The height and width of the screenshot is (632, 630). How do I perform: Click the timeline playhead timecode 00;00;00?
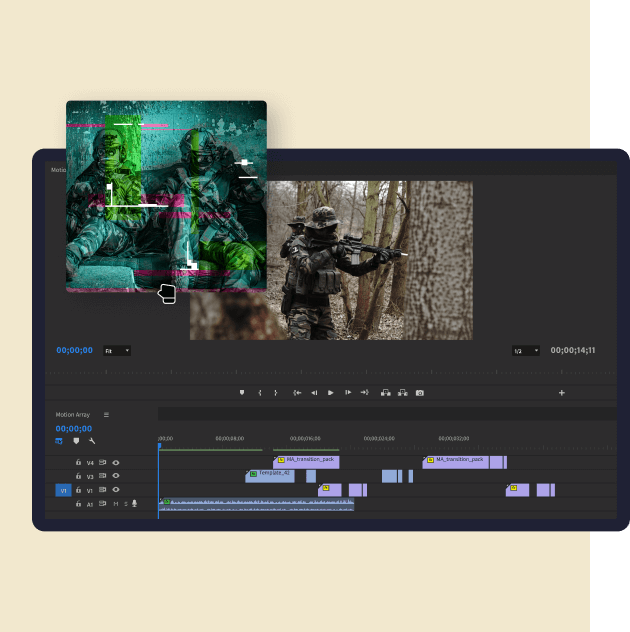coord(74,428)
